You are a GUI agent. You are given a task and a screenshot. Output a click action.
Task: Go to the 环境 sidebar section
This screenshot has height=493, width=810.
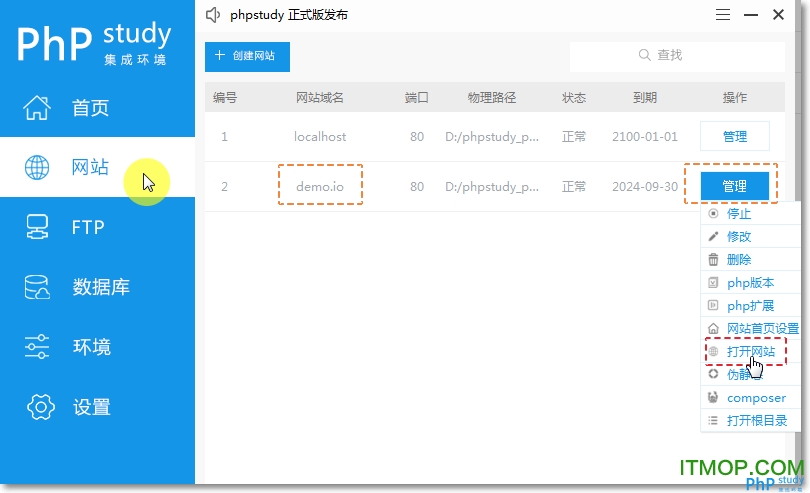97,347
